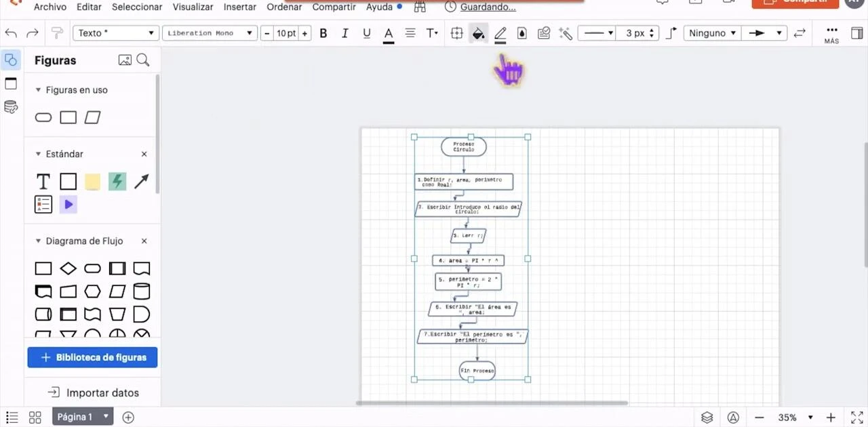Image resolution: width=868 pixels, height=427 pixels.
Task: Open the Seleccionar menu
Action: pos(137,7)
